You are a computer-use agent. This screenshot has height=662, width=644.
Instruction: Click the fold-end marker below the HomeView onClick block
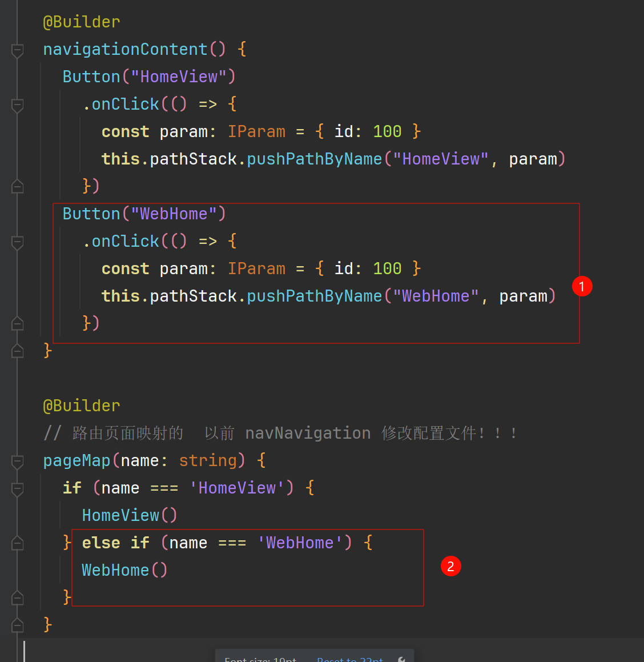(17, 186)
